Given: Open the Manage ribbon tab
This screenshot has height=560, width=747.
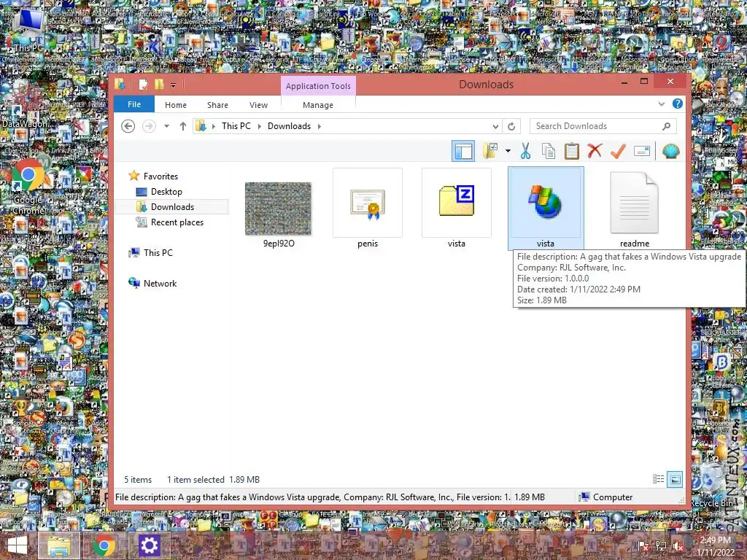Looking at the screenshot, I should click(318, 105).
